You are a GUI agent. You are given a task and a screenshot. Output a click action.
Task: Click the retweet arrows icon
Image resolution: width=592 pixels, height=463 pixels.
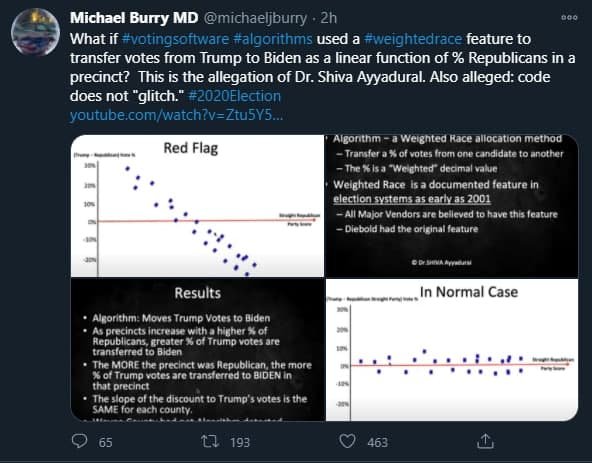210,441
